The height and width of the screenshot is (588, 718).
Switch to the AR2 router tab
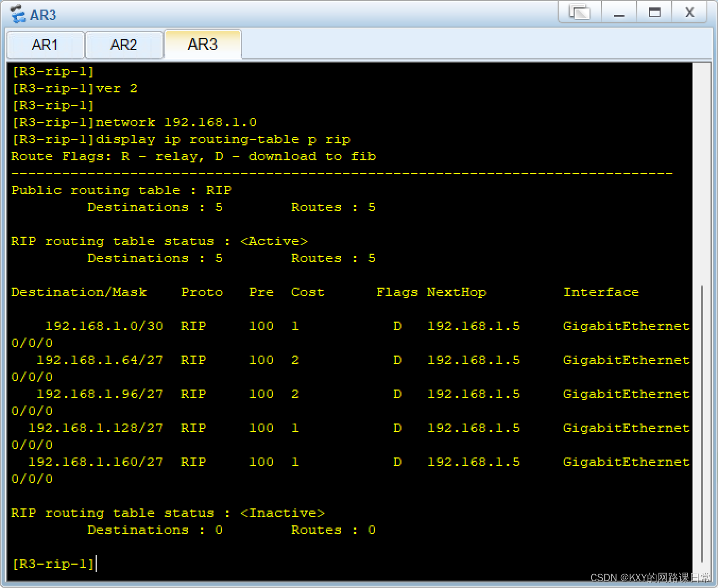click(x=124, y=45)
